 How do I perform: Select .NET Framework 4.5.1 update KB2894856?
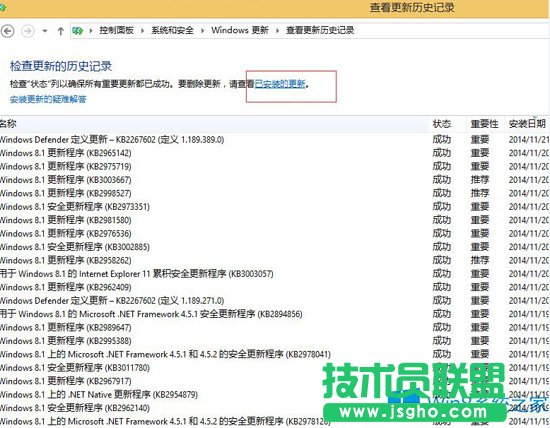pos(275,314)
